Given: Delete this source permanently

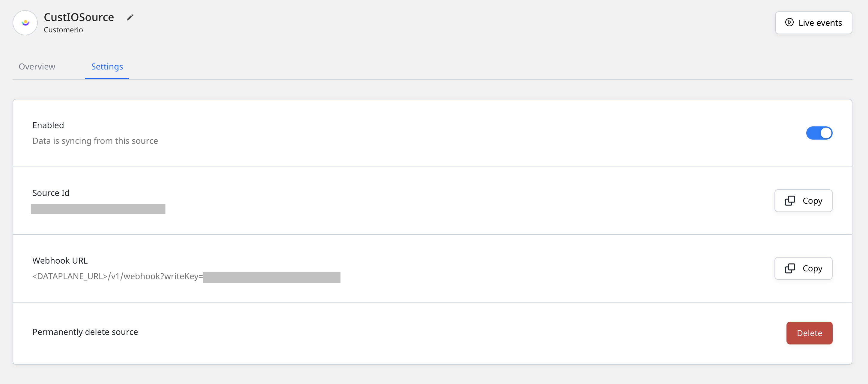Looking at the screenshot, I should [809, 333].
